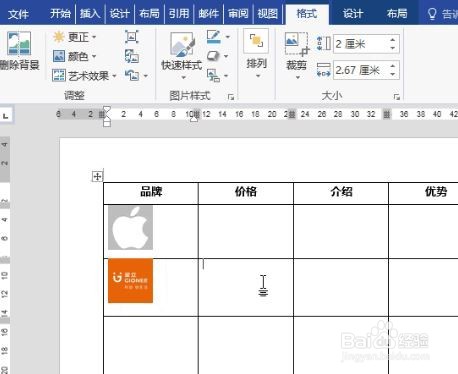Open the 更正 corrections dropdown
Viewport: 458px width, 374px height.
(75, 37)
